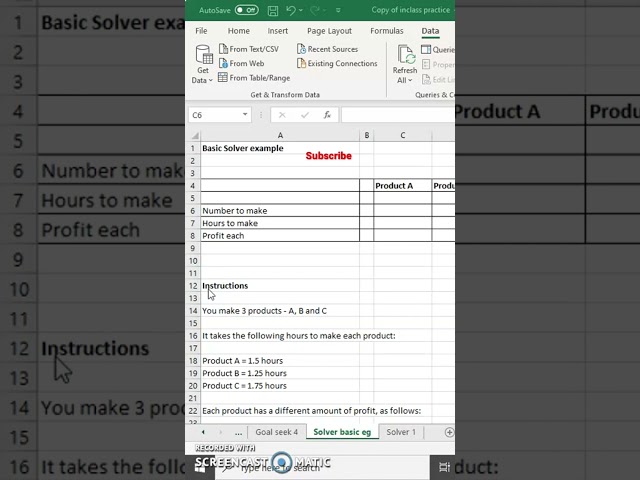Click into the formula bar field
The image size is (640, 480).
[x=398, y=115]
